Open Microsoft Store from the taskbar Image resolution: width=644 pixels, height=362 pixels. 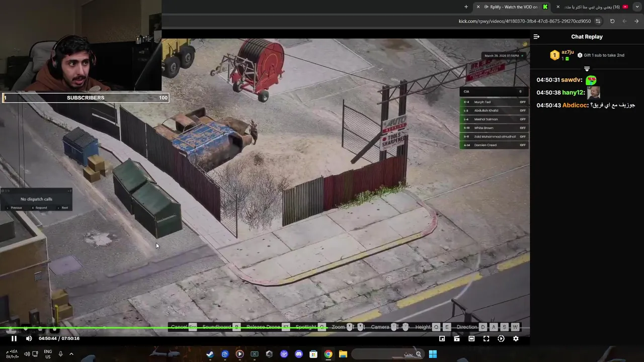pos(313,354)
